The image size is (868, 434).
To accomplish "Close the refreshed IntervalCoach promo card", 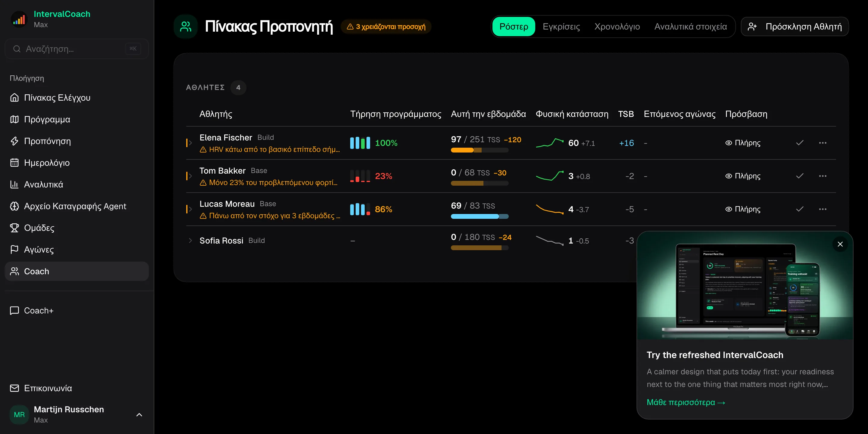I will (x=840, y=244).
